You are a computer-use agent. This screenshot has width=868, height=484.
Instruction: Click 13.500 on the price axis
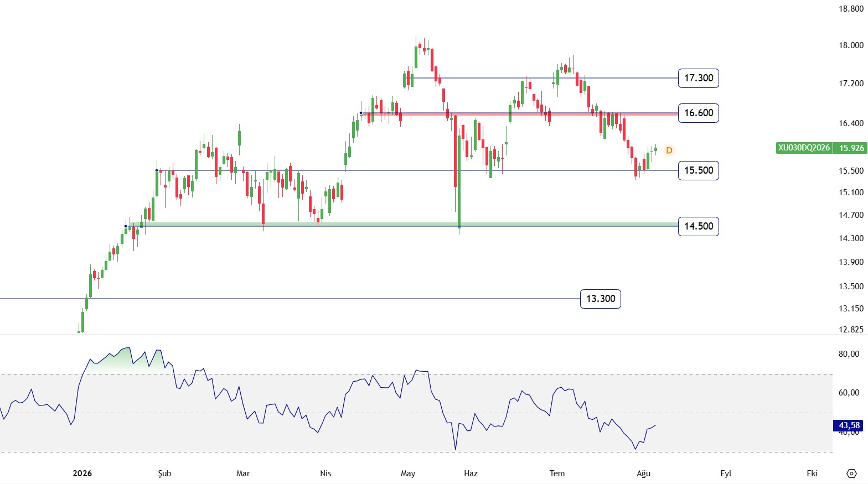851,287
